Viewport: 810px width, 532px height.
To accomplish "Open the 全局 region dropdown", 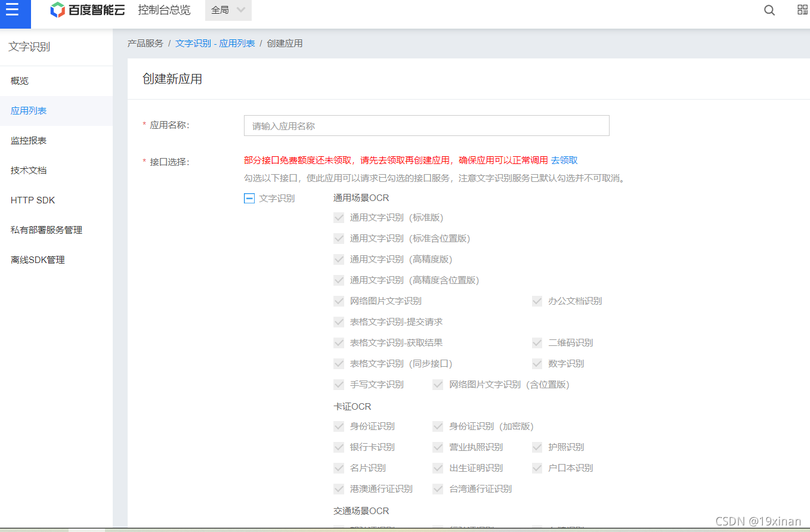I will click(x=228, y=10).
